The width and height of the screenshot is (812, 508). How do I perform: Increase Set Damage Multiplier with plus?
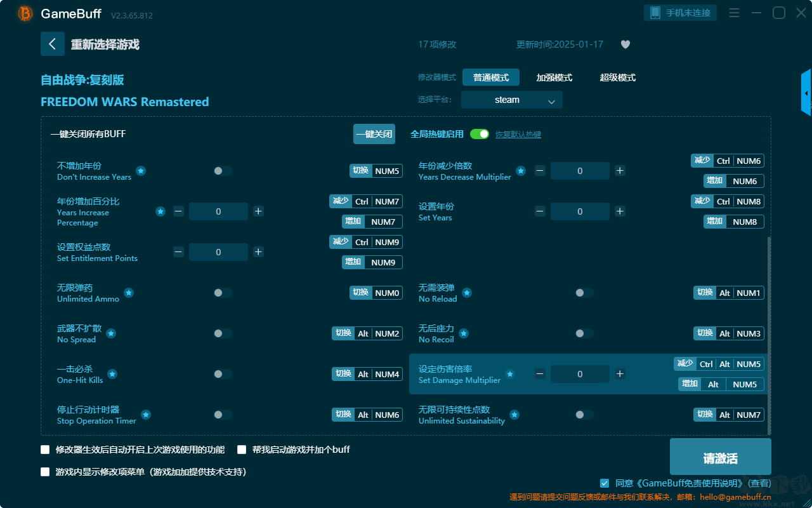pos(620,373)
